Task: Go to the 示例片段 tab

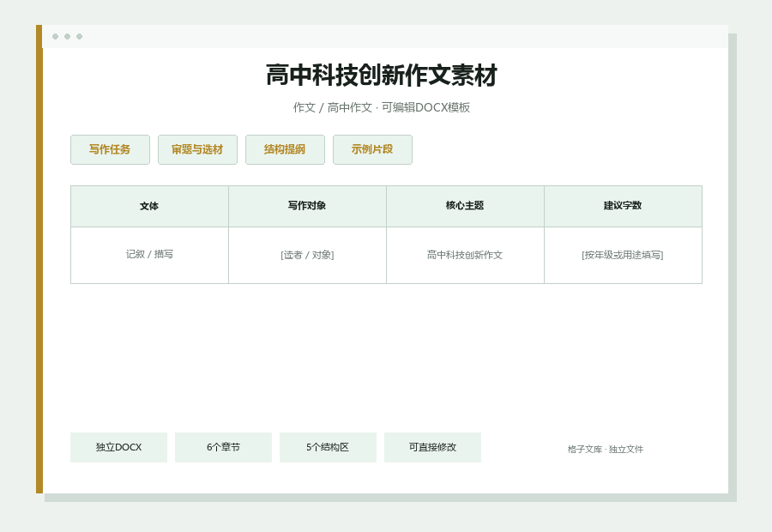Action: (372, 150)
